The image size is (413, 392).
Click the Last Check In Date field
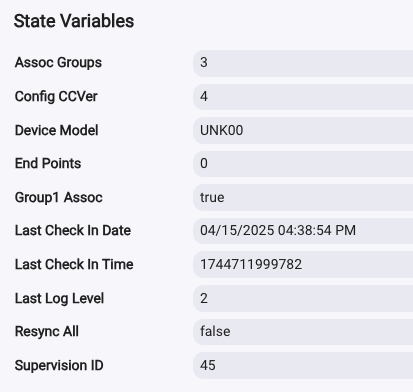coord(303,231)
